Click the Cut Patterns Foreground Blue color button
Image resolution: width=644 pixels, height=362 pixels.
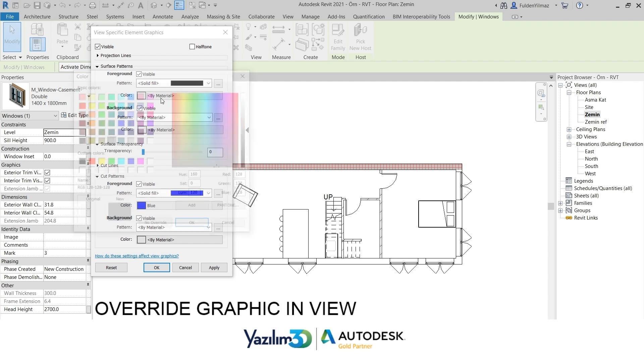[x=179, y=205]
